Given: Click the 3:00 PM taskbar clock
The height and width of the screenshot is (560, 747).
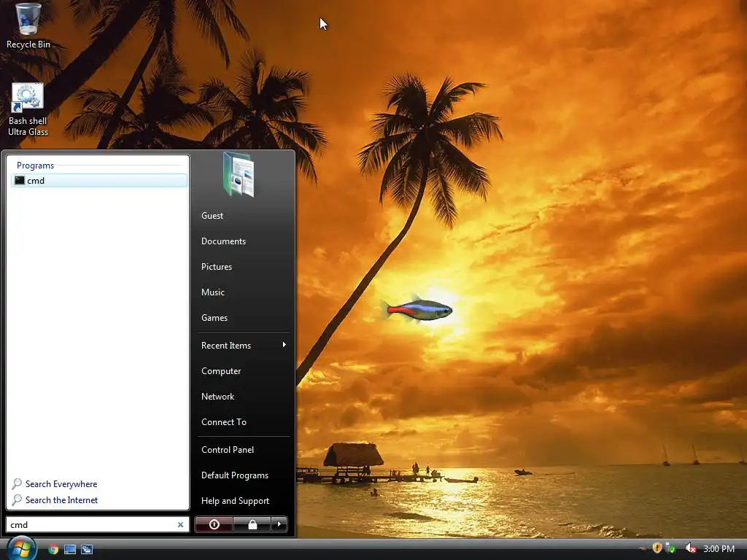Looking at the screenshot, I should tap(719, 548).
